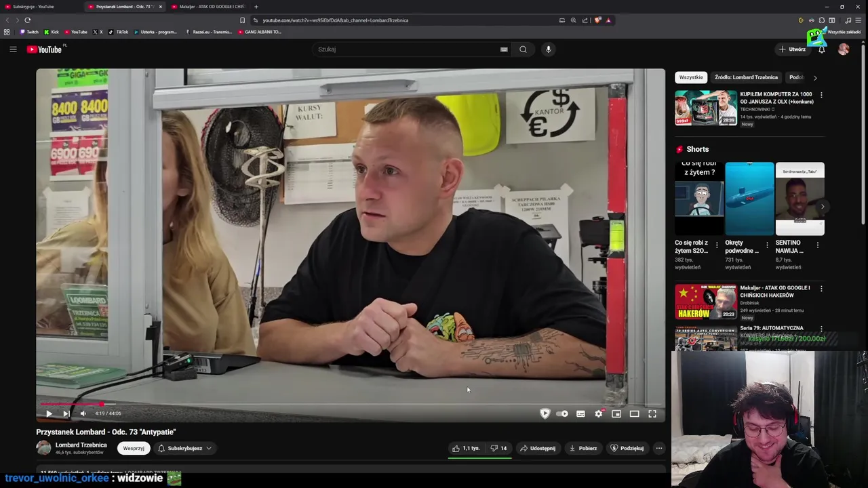The height and width of the screenshot is (488, 868).
Task: Open Brave Rewards triangle icon
Action: (608, 20)
